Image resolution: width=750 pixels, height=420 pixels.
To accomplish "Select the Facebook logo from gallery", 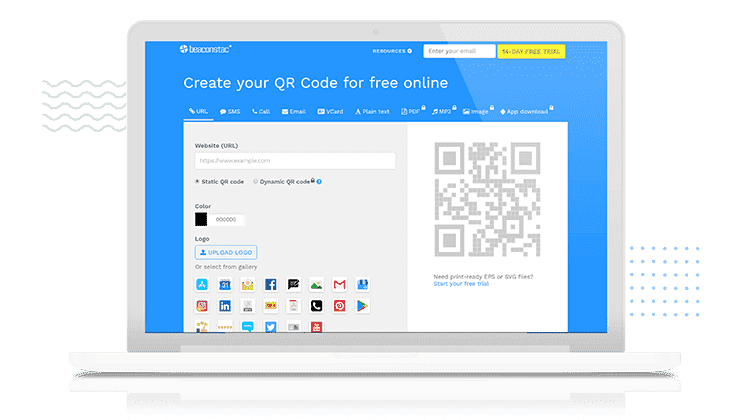I will [x=271, y=285].
